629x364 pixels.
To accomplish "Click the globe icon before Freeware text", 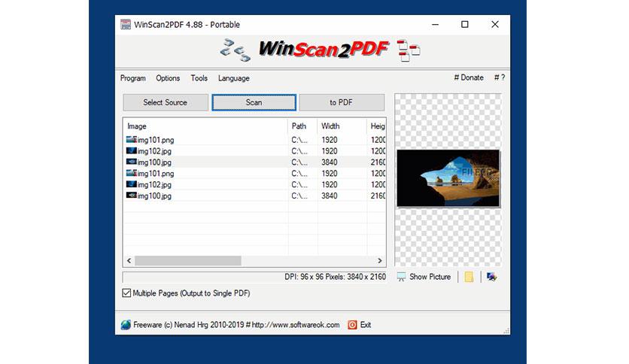I will 126,325.
